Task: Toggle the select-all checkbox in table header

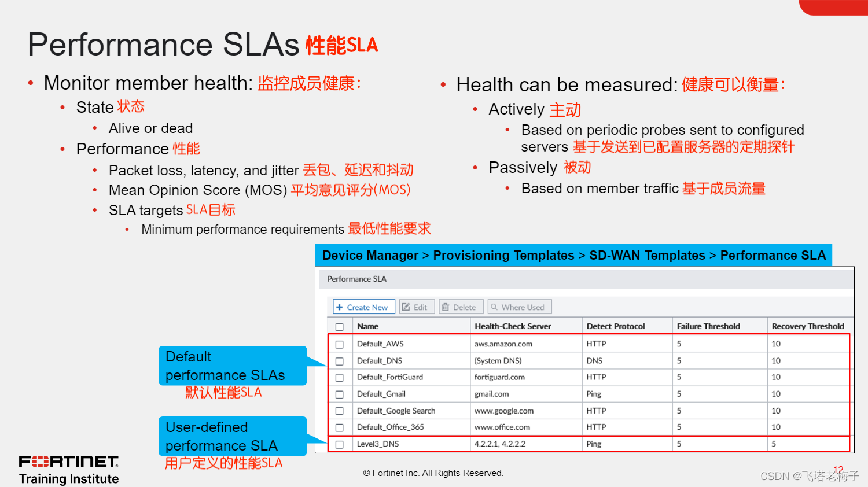Action: coord(340,327)
